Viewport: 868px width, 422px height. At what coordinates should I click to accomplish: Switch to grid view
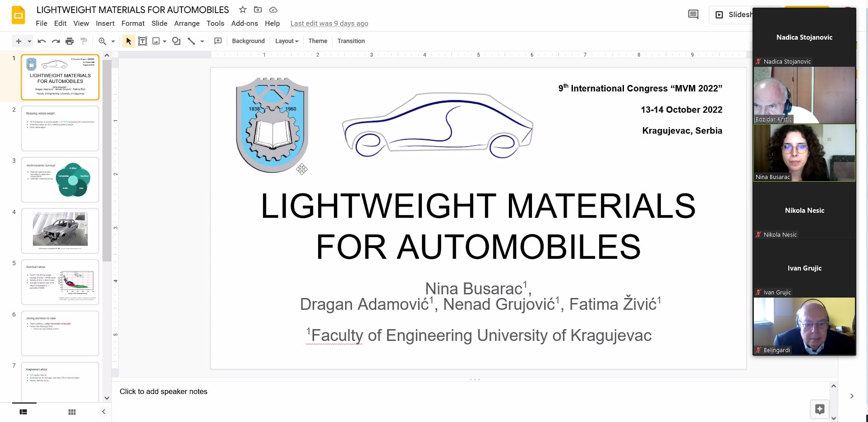pyautogui.click(x=72, y=412)
